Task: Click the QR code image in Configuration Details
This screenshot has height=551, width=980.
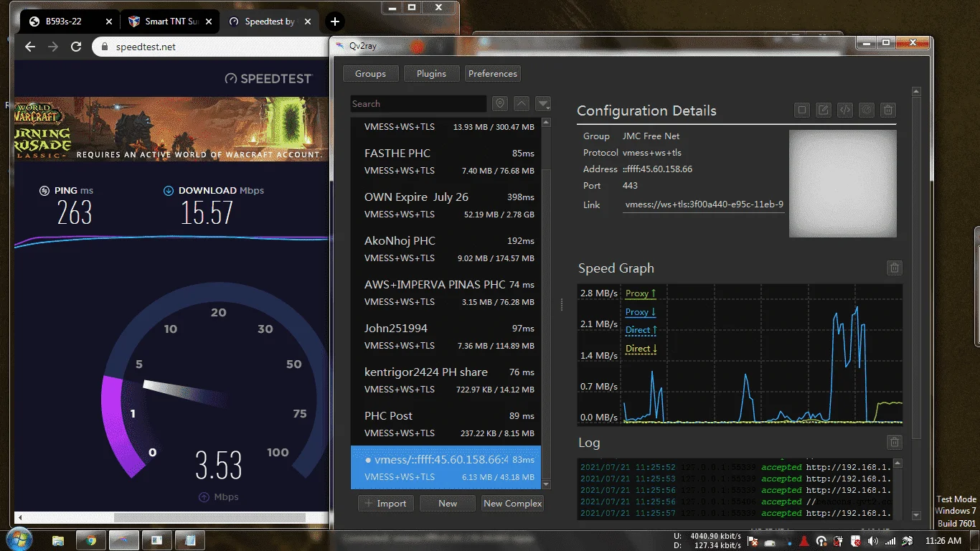Action: (843, 184)
